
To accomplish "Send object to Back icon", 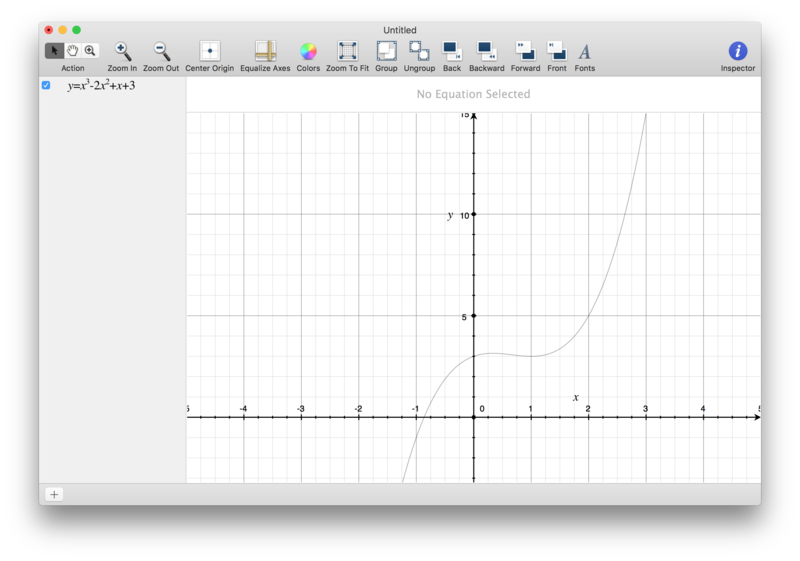I will click(452, 51).
